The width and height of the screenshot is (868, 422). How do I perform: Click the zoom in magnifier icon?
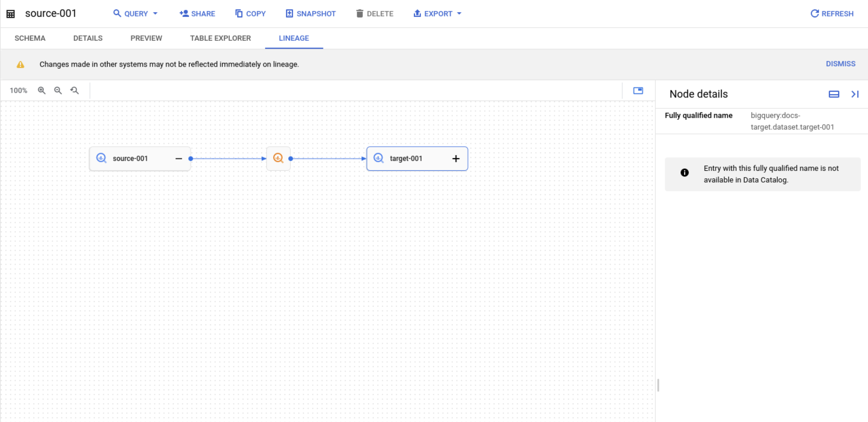click(x=43, y=90)
